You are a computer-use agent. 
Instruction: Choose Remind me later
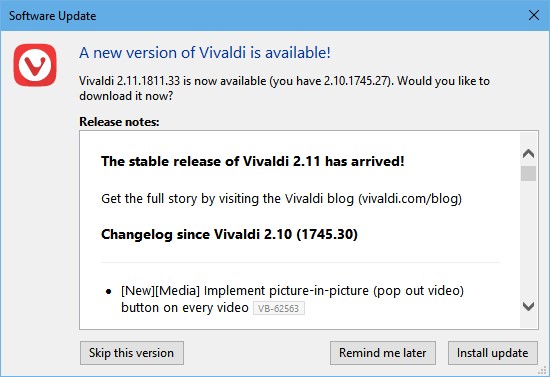383,353
